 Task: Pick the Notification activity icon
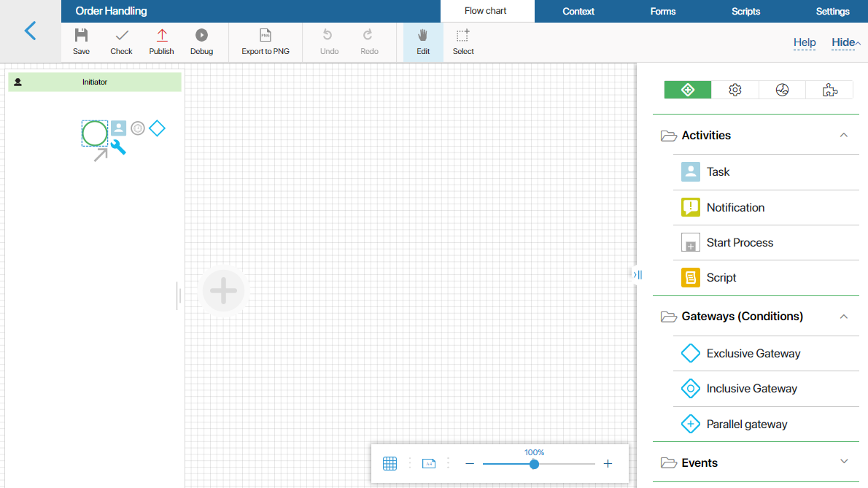(690, 207)
